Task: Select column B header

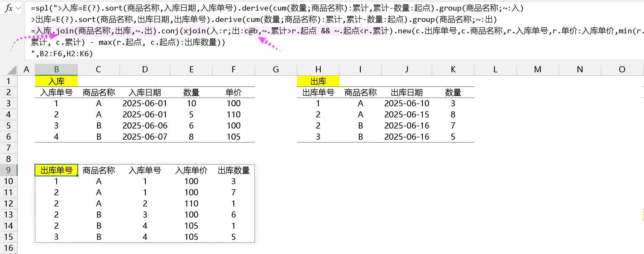Action: (x=56, y=70)
